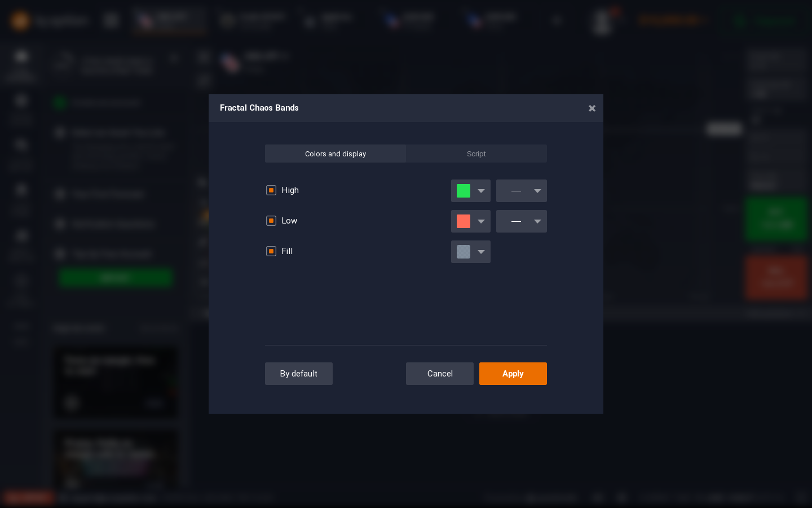Toggle the Fill checkbox
The image size is (812, 508).
pyautogui.click(x=271, y=251)
